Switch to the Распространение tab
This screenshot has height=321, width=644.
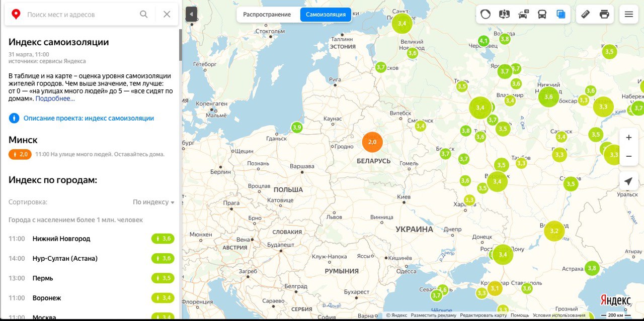[267, 15]
